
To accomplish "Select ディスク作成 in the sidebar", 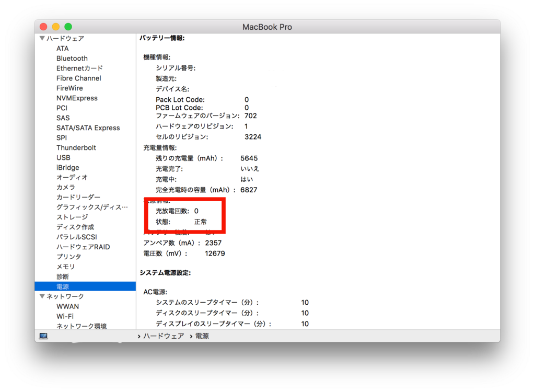I will click(75, 227).
